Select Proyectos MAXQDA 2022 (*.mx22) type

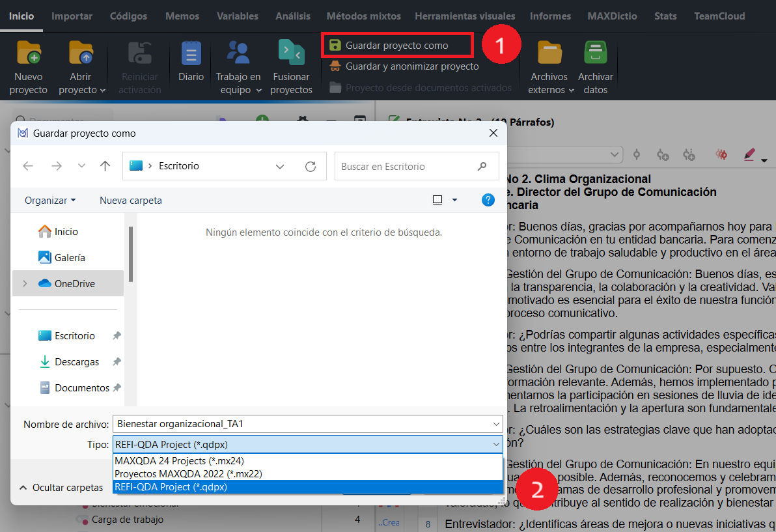pos(308,473)
